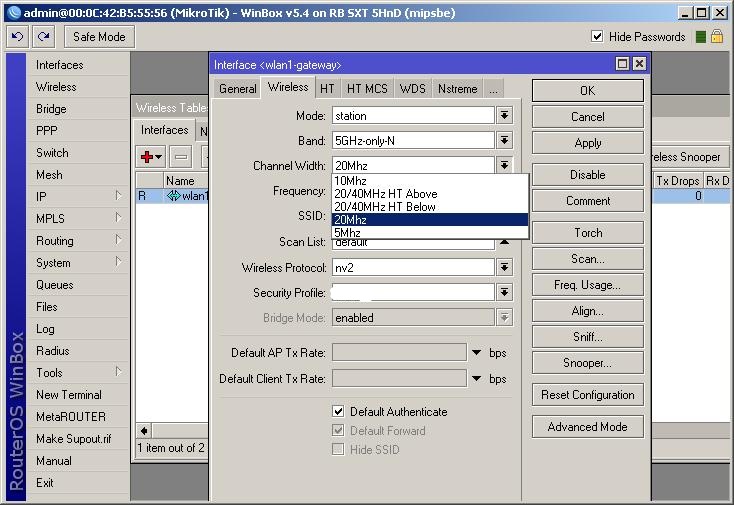Select 20/40MHz HT Above option
734x505 pixels.
430,194
